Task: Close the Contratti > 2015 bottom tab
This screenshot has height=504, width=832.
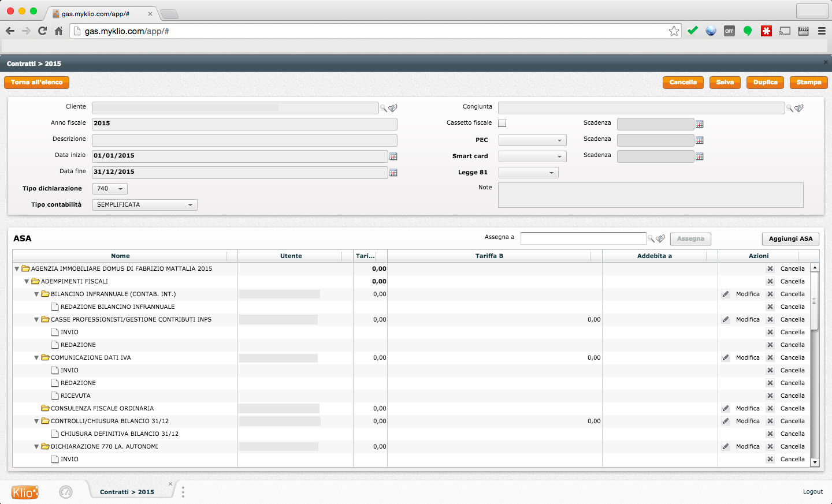Action: tap(170, 484)
